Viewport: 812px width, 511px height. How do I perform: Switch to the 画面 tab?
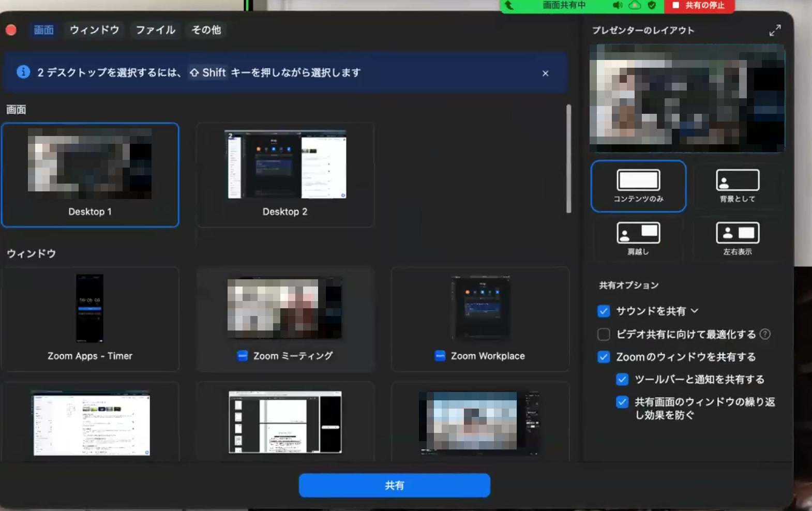[x=43, y=30]
